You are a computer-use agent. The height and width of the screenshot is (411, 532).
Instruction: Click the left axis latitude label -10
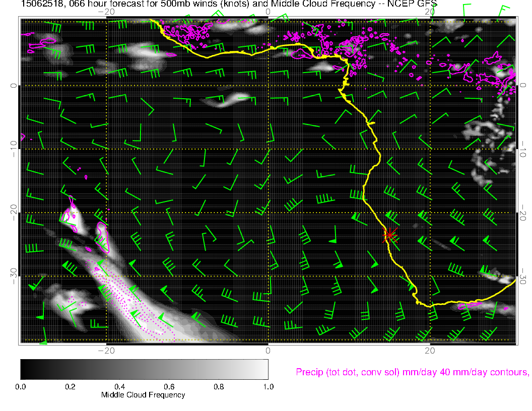pyautogui.click(x=14, y=149)
